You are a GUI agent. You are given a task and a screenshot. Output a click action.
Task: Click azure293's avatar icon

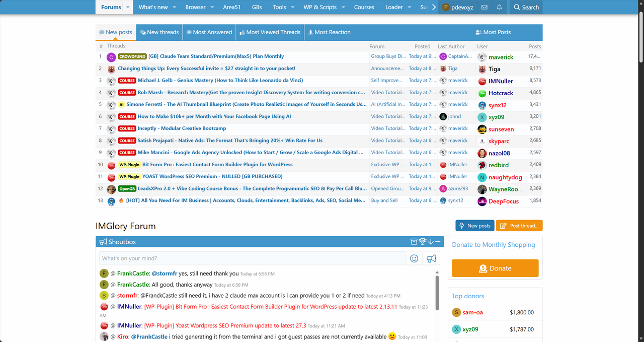443,188
